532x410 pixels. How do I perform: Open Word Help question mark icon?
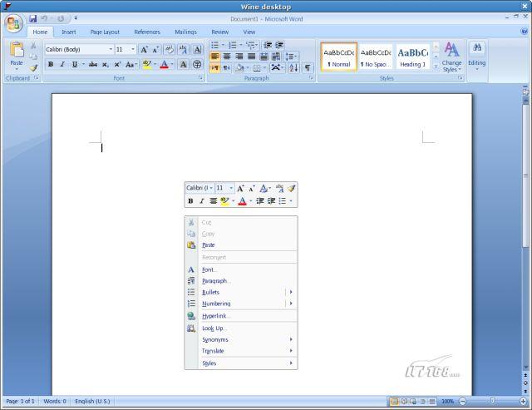(524, 32)
